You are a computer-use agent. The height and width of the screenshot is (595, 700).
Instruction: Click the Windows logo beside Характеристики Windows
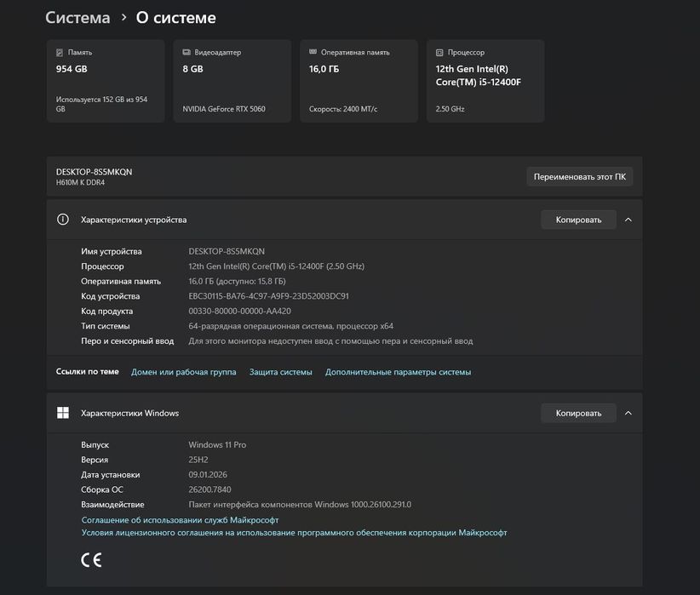[x=63, y=413]
